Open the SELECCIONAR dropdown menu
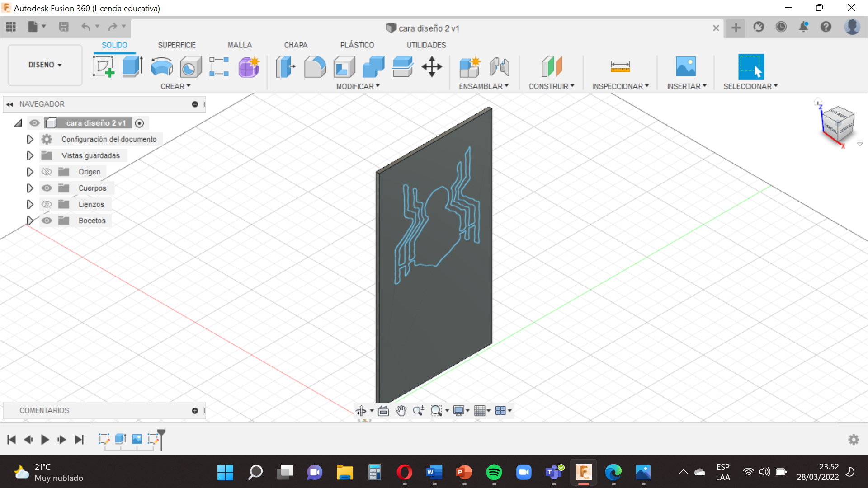The height and width of the screenshot is (488, 868). [x=750, y=86]
